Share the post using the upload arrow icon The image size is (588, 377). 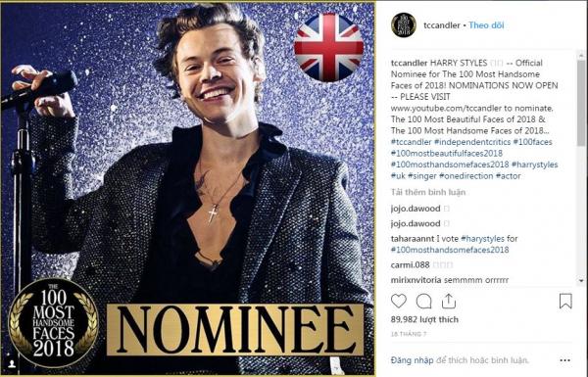click(x=448, y=301)
